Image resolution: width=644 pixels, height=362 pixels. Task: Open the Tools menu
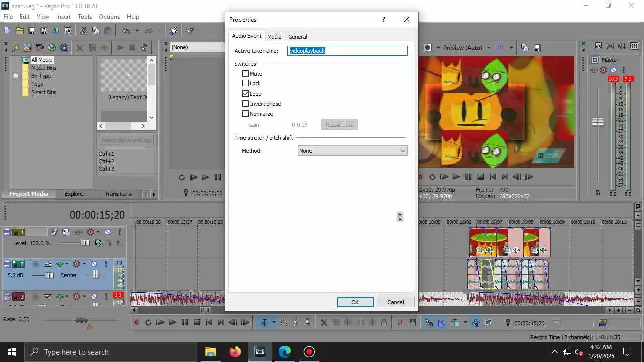(85, 17)
